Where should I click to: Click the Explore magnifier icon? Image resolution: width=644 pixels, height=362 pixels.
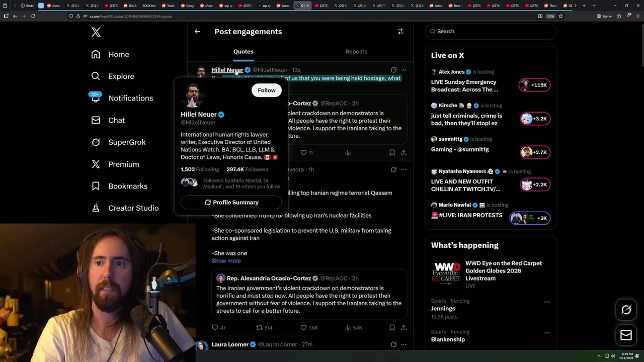[96, 76]
